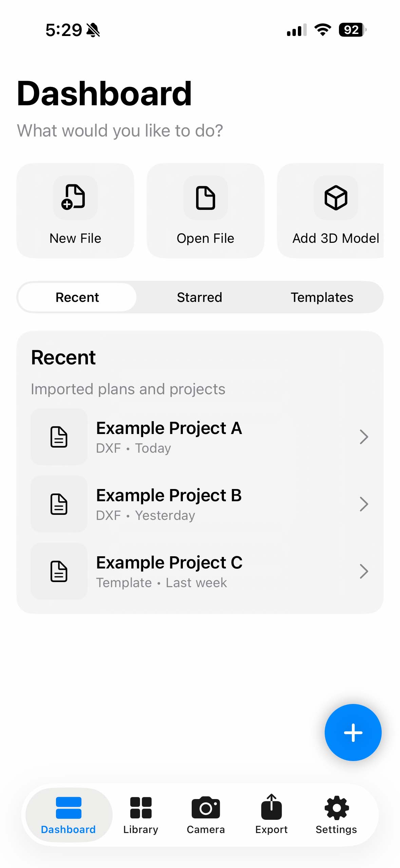Screen dimensions: 400x868
Task: Open the Library tab icon
Action: tap(140, 807)
